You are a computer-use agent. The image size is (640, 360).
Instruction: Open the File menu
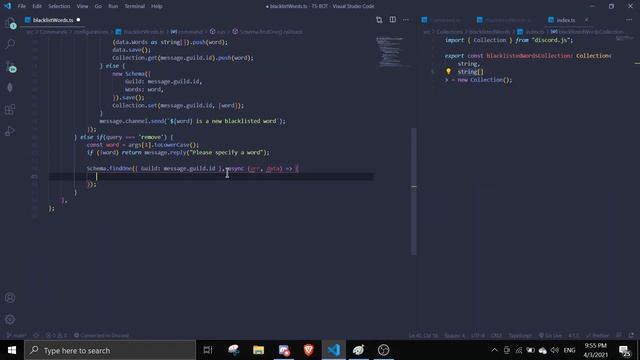point(22,6)
